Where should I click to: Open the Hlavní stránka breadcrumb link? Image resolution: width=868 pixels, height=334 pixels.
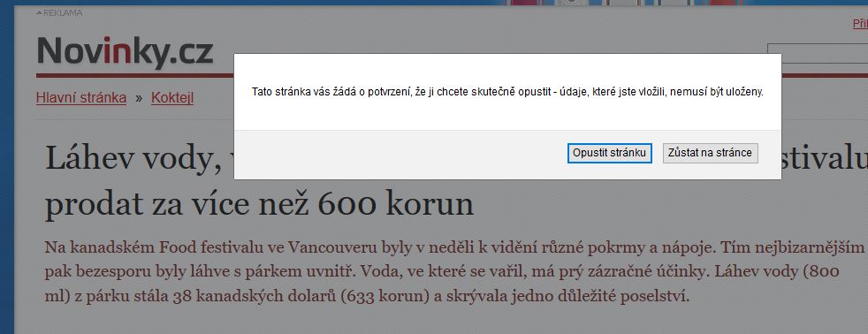[x=81, y=98]
